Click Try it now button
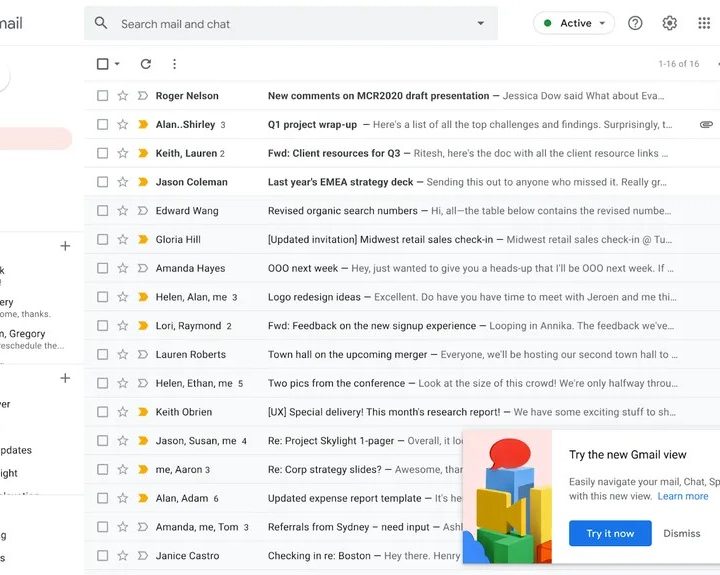Screen dimensions: 720x575 610,533
